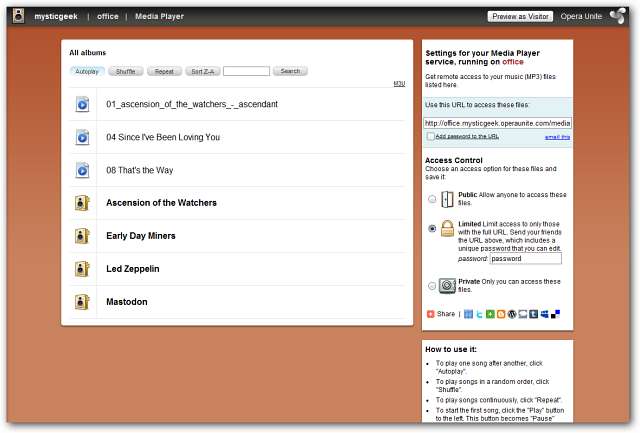Viewport: 640px width, 433px height.
Task: Toggle the Autoplay button
Action: 87,71
